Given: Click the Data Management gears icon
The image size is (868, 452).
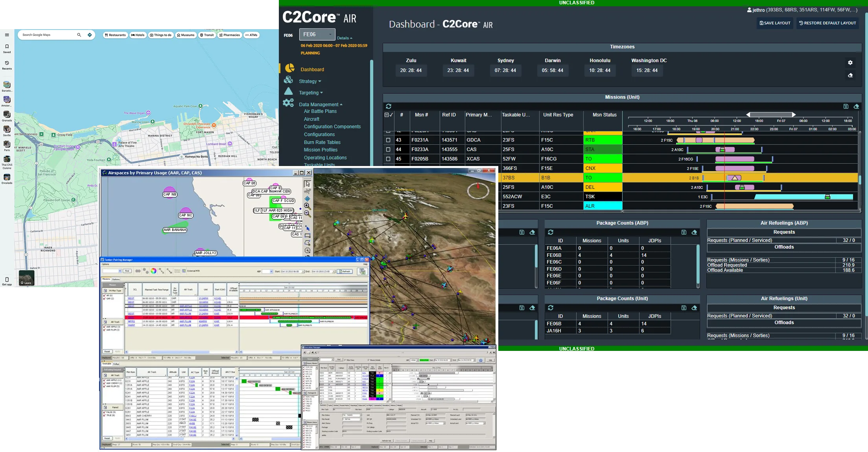Looking at the screenshot, I should 288,103.
